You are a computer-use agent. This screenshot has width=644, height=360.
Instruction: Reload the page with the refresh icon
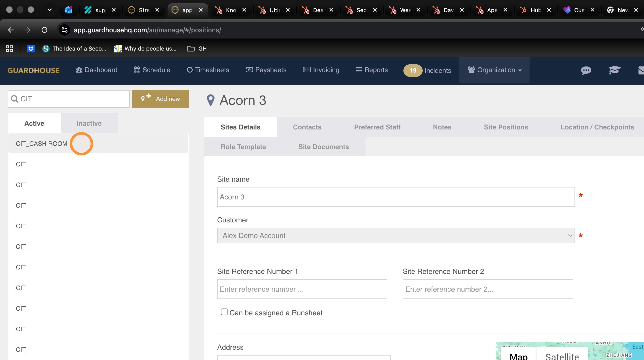[x=44, y=30]
